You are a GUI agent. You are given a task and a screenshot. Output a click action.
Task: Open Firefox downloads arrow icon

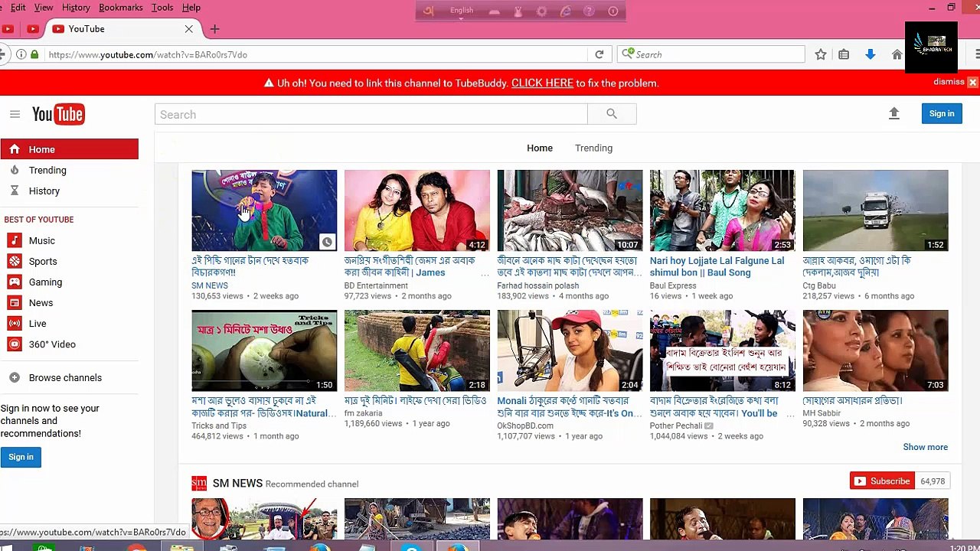tap(870, 54)
